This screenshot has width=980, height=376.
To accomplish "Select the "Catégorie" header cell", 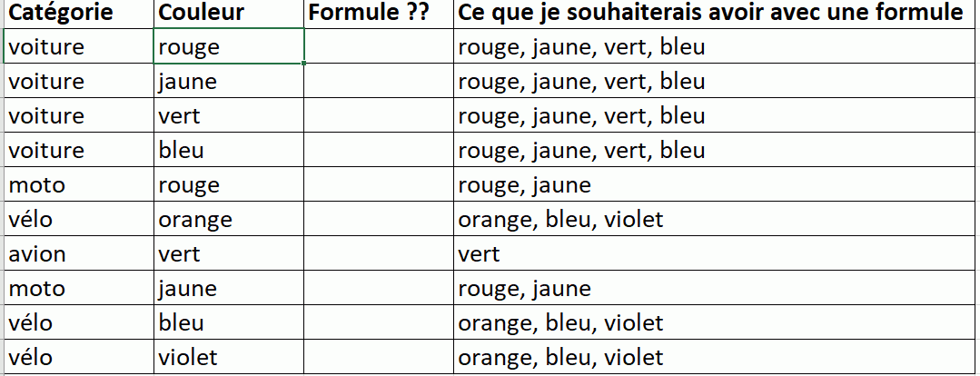I will [77, 13].
